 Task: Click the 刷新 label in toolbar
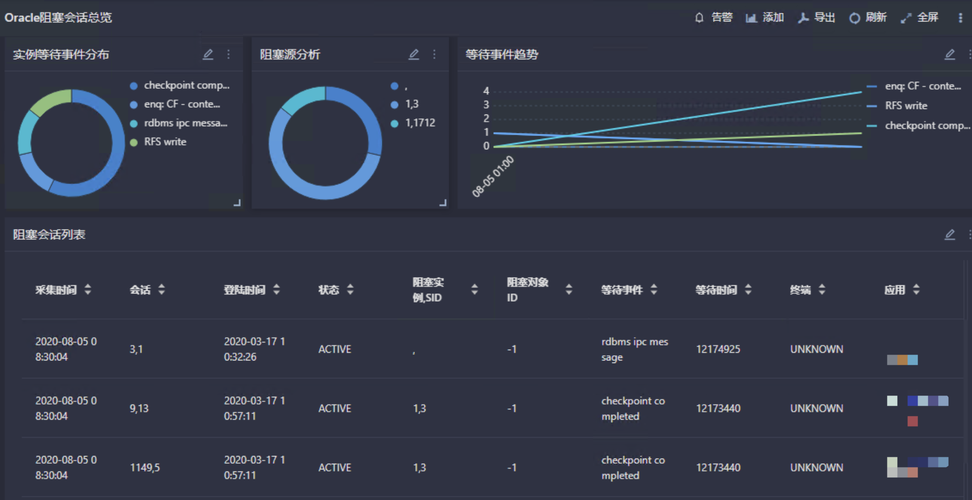tap(877, 17)
